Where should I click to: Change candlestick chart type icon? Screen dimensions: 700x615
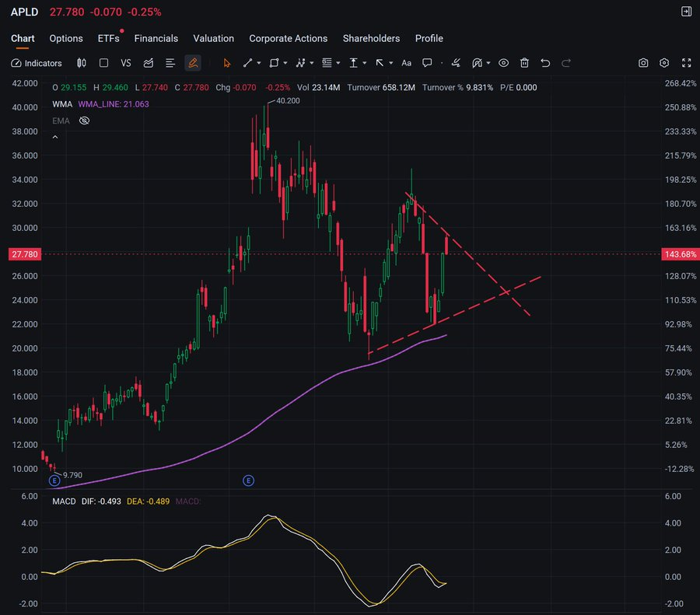tap(81, 63)
